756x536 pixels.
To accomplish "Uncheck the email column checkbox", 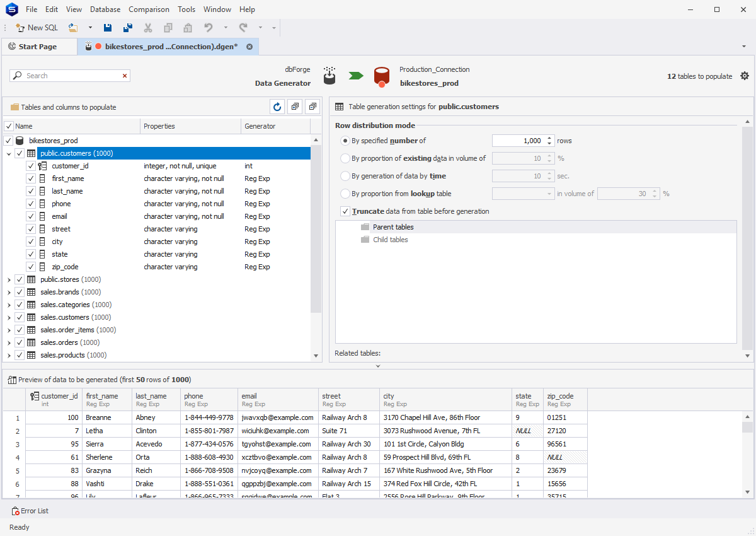I will tap(31, 216).
